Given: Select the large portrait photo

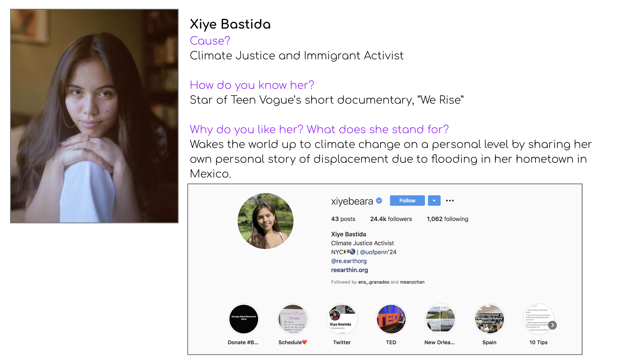Looking at the screenshot, I should click(94, 116).
